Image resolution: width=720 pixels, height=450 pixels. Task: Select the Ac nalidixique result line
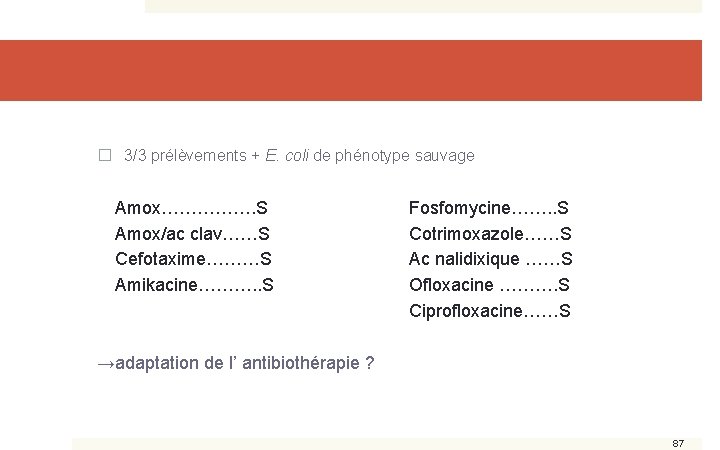coord(490,260)
